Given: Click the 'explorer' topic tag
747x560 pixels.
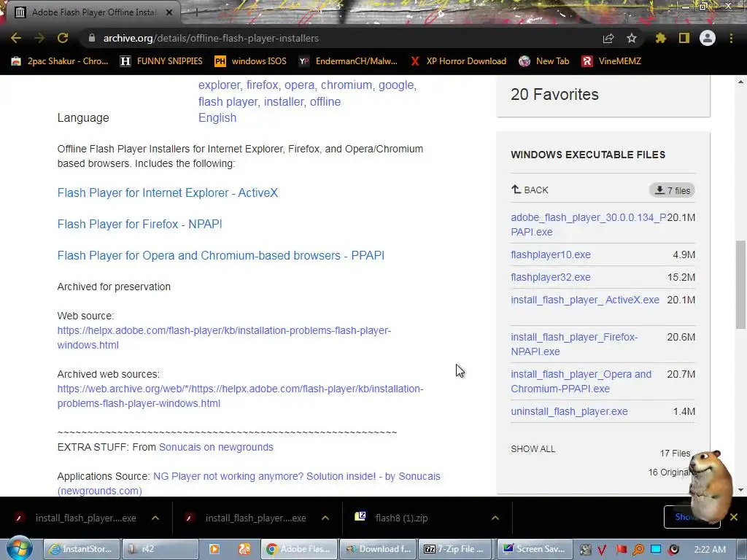Looking at the screenshot, I should coord(220,85).
